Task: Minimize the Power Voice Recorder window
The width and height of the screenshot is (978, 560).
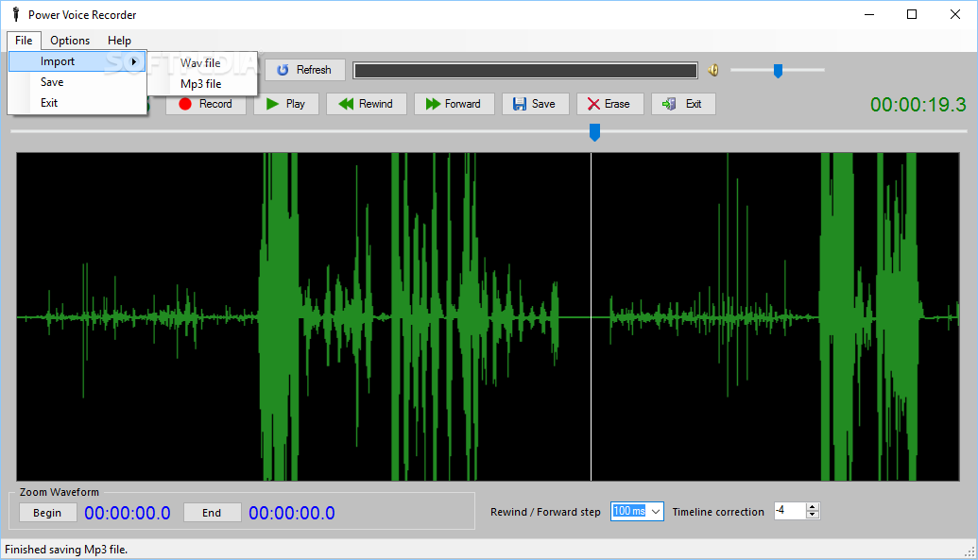Action: [868, 14]
